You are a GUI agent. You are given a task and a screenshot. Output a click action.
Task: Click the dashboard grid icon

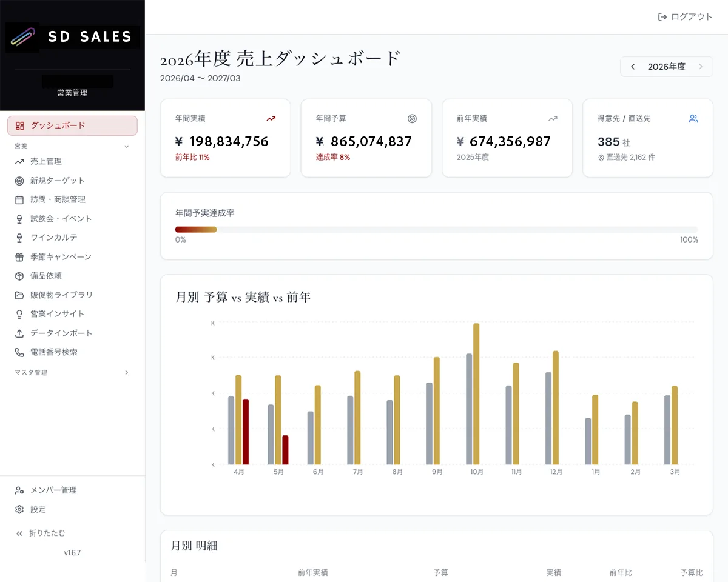[19, 125]
